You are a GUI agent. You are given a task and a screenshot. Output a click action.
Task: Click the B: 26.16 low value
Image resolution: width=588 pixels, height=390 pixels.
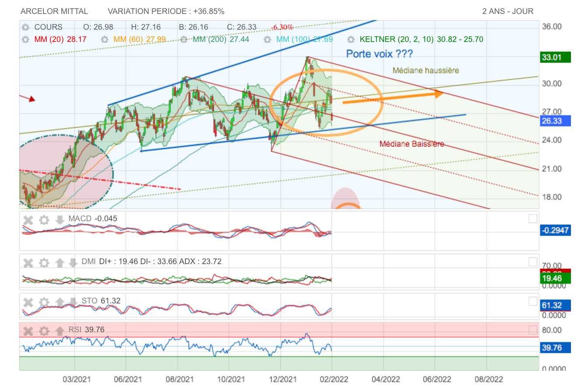(193, 27)
